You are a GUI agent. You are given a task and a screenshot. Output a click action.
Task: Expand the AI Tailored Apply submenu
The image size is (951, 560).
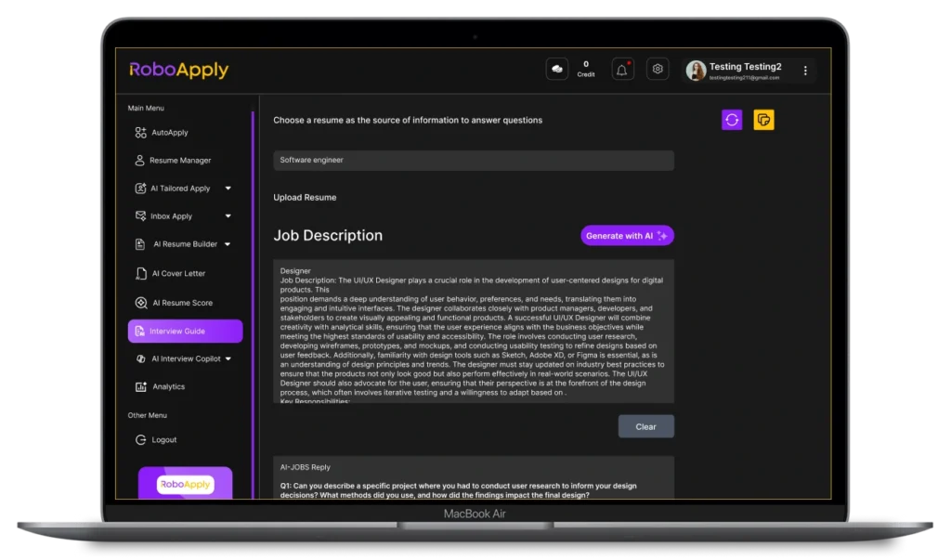tap(228, 189)
